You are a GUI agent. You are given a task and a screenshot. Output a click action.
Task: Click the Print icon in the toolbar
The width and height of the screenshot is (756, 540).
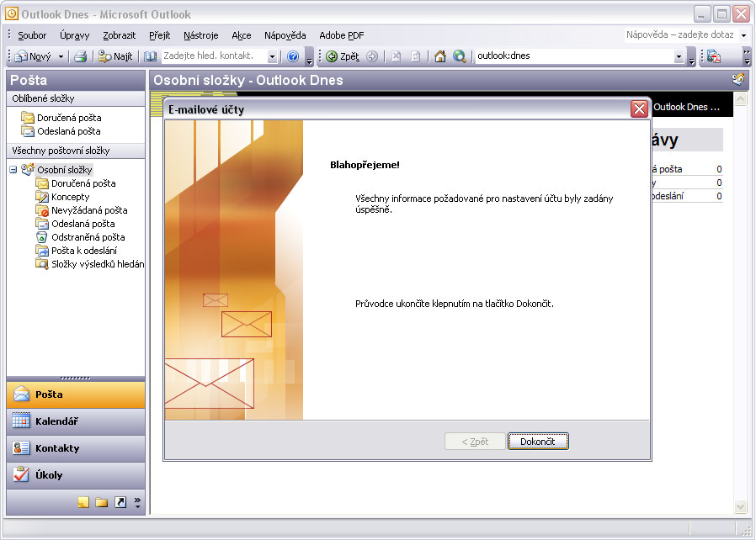(x=80, y=56)
